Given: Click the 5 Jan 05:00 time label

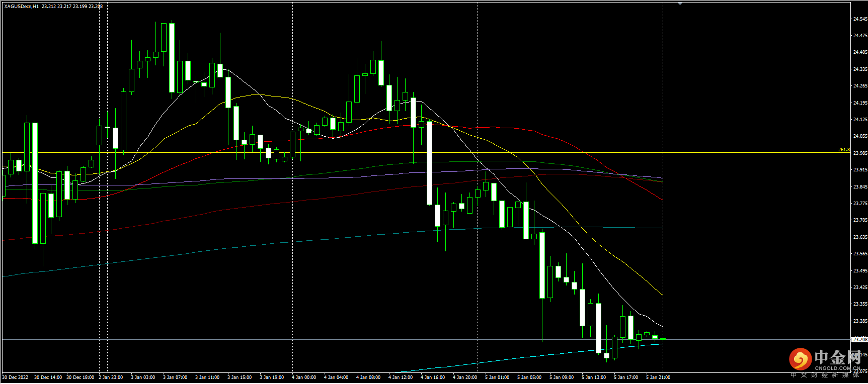Looking at the screenshot, I should [529, 377].
